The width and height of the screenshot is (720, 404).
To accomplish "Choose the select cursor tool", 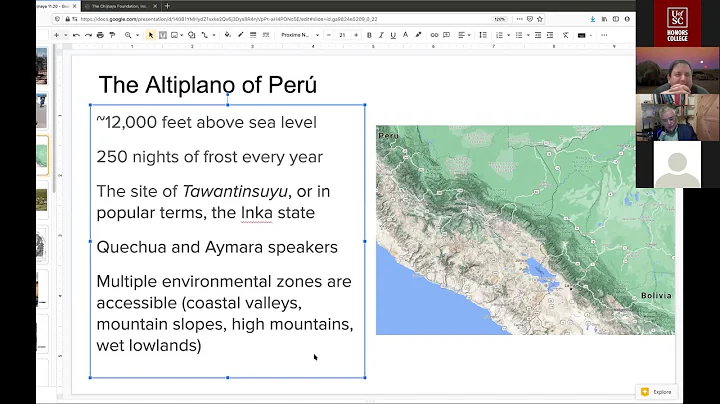I will (x=151, y=35).
